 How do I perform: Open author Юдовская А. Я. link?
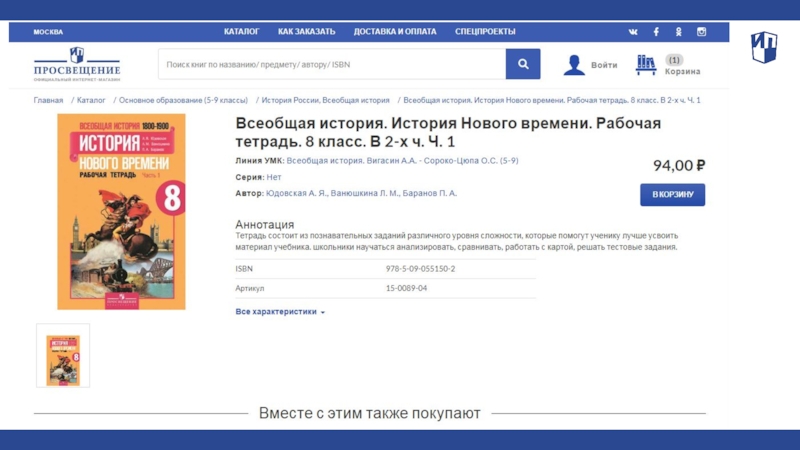296,193
